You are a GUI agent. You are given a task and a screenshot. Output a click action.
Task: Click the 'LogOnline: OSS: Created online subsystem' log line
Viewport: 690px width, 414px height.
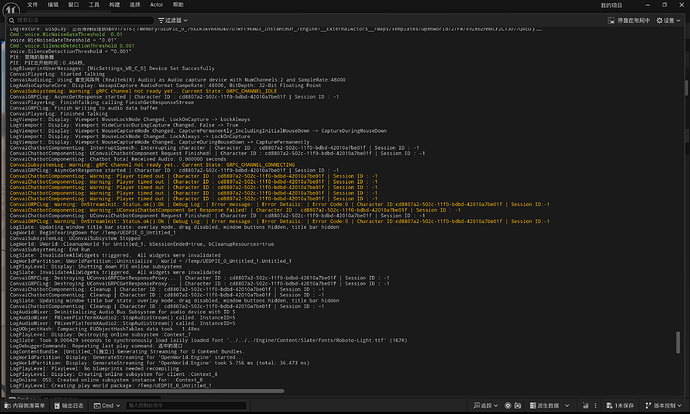[x=106, y=380]
